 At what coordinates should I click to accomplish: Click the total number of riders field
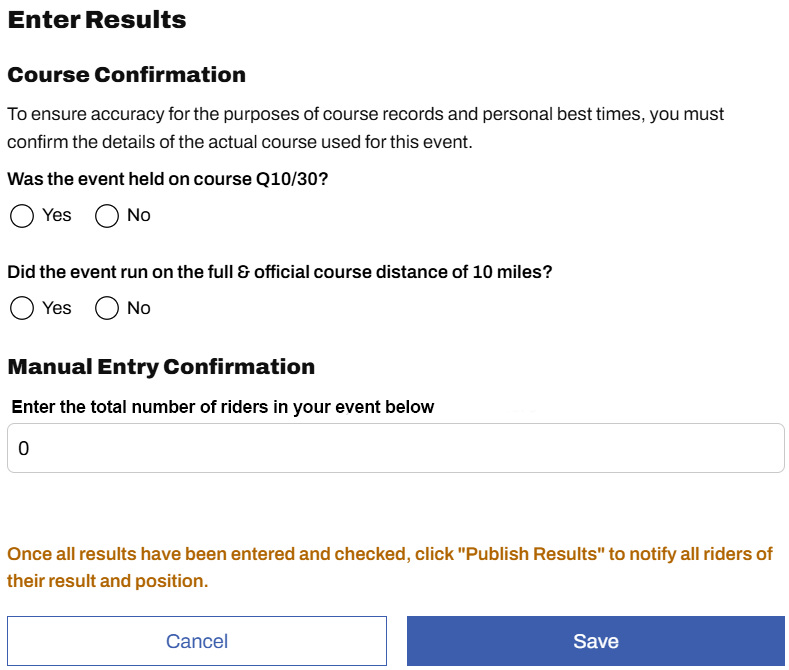395,448
